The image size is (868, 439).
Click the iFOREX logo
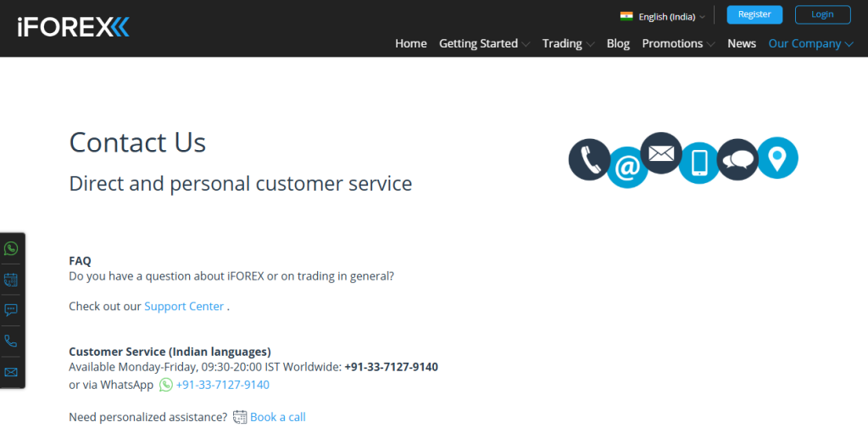73,26
